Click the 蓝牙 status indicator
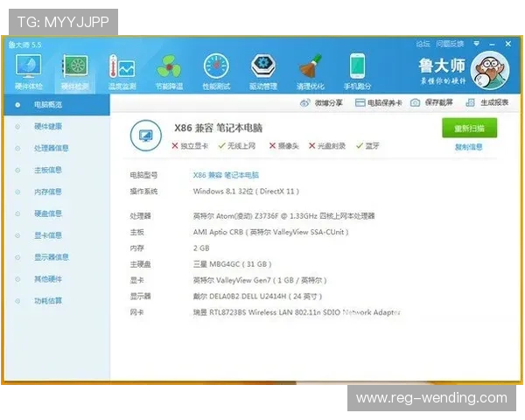The height and width of the screenshot is (420, 525). tap(367, 146)
